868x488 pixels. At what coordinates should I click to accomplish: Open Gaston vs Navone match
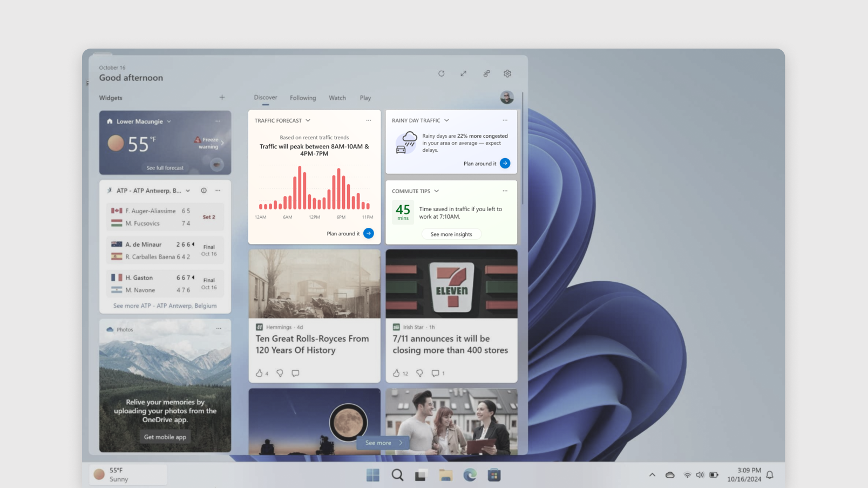click(x=165, y=284)
